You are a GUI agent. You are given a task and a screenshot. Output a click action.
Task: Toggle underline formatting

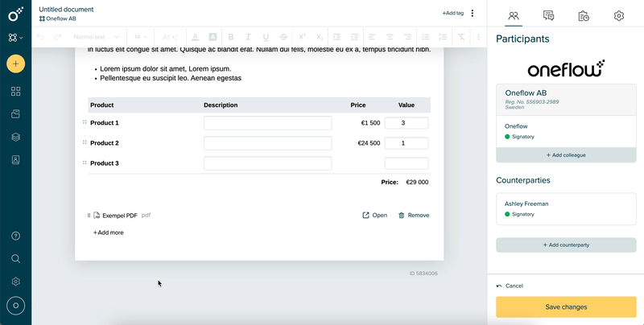pos(266,37)
